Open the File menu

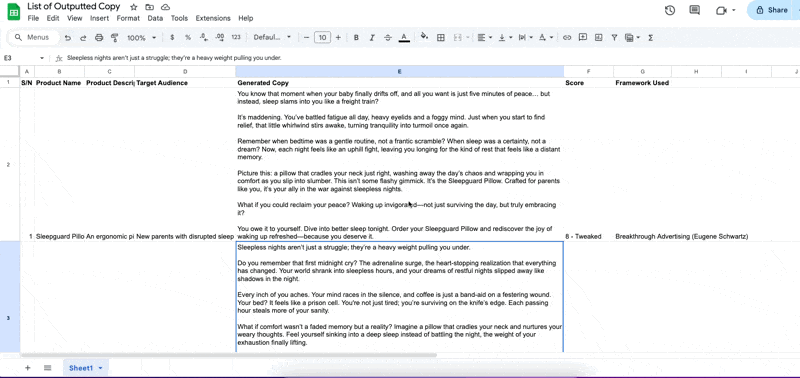tap(33, 18)
